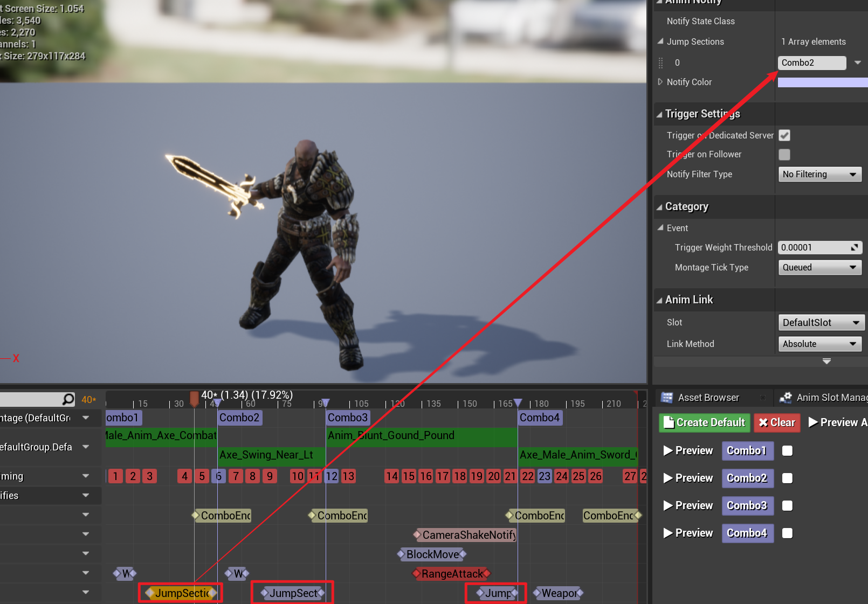The height and width of the screenshot is (604, 868).
Task: Click the advanced expand arrow below Link Method
Action: point(826,361)
